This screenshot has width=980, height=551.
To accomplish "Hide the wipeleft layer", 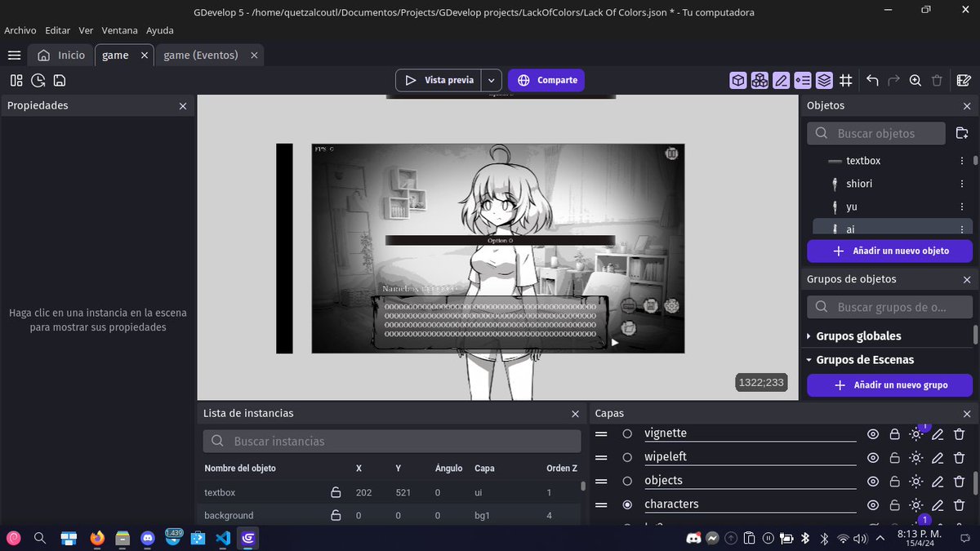I will click(x=873, y=457).
